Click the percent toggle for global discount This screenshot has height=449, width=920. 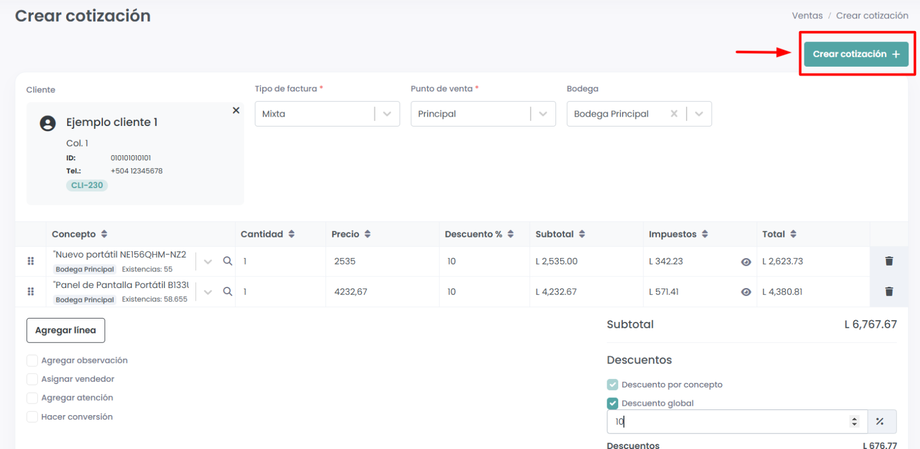tap(880, 421)
